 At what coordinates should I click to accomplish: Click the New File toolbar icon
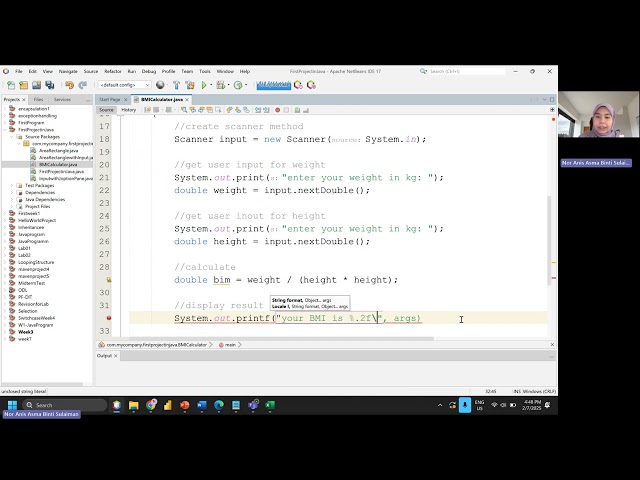click(11, 85)
